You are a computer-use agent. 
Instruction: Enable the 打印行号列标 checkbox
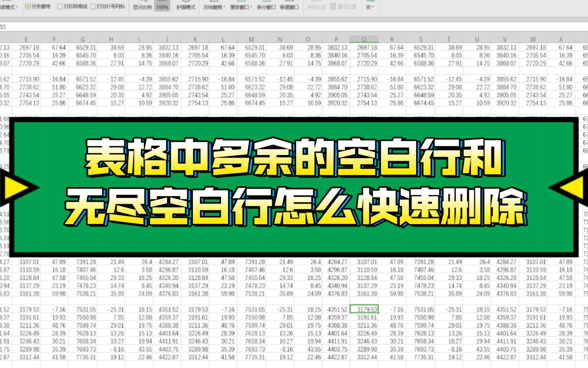coord(108,6)
